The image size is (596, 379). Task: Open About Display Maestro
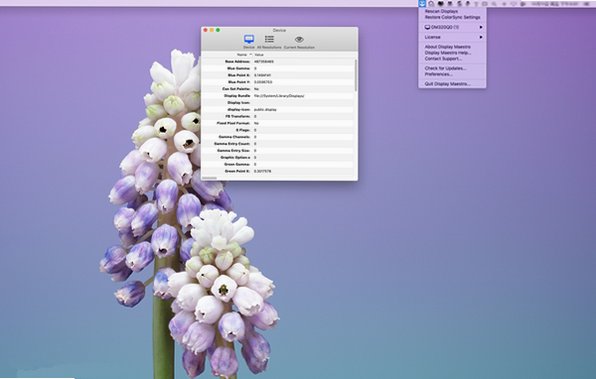[447, 47]
